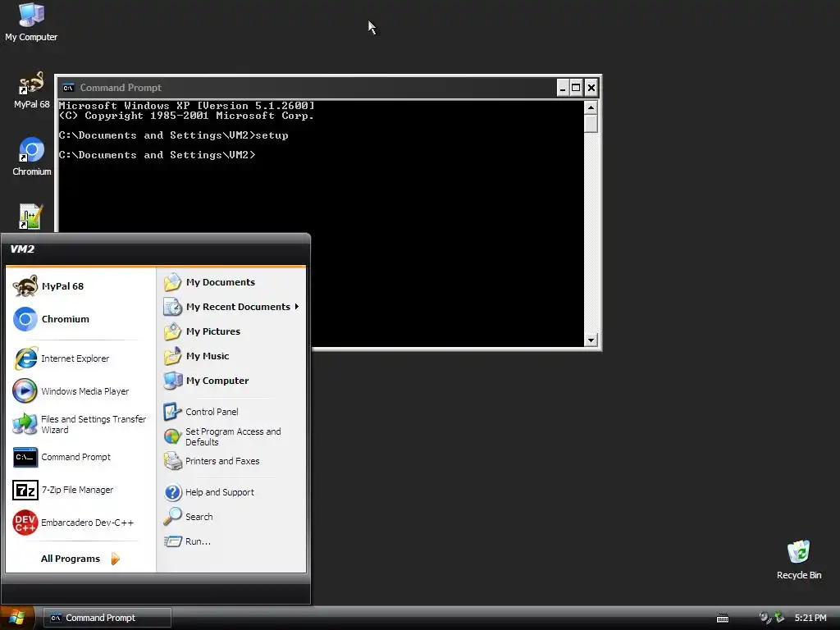Select MyPal 68 desktop shortcut
This screenshot has width=840, height=630.
[31, 90]
